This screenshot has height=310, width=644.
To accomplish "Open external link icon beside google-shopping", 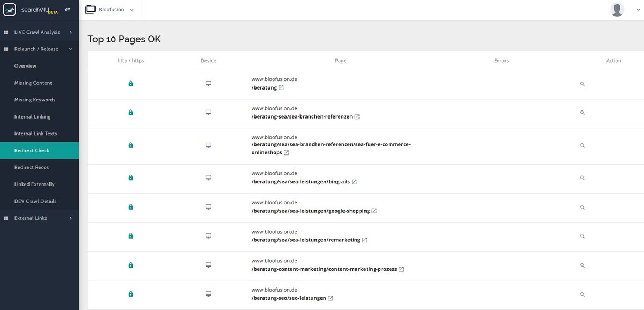I will coord(374,211).
